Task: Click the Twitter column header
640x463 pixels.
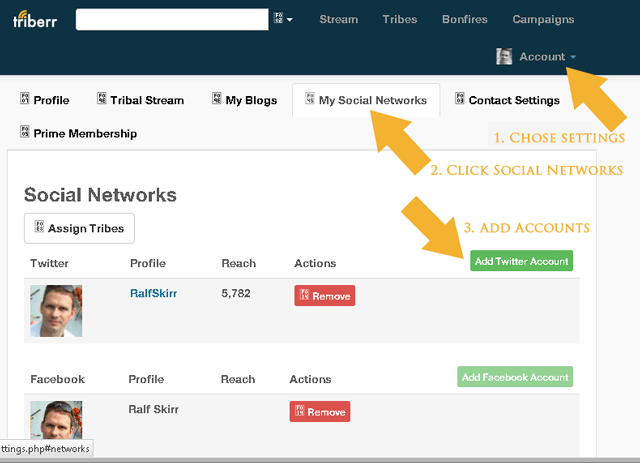Action: pyautogui.click(x=49, y=263)
